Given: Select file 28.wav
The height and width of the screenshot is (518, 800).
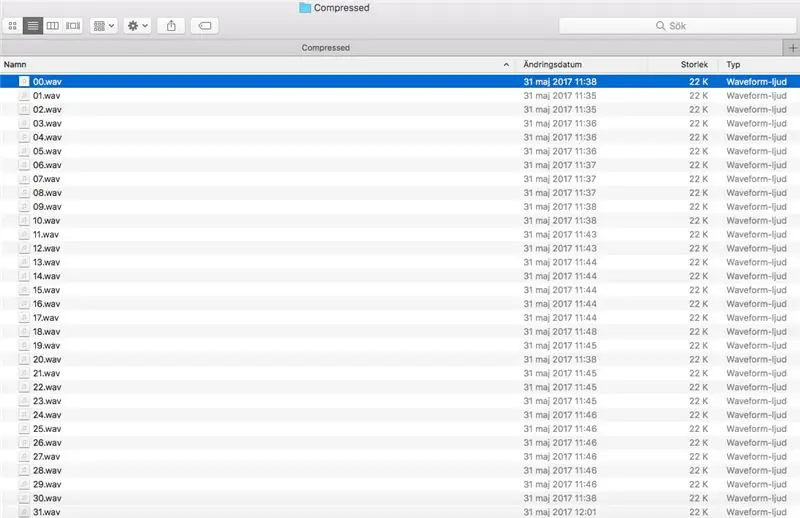Looking at the screenshot, I should tap(400, 470).
